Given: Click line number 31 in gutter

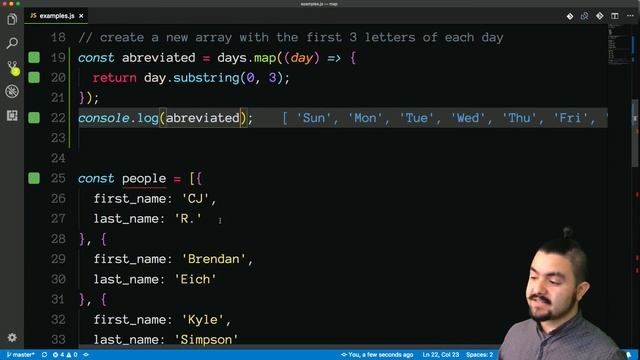Looking at the screenshot, I should (58, 299).
